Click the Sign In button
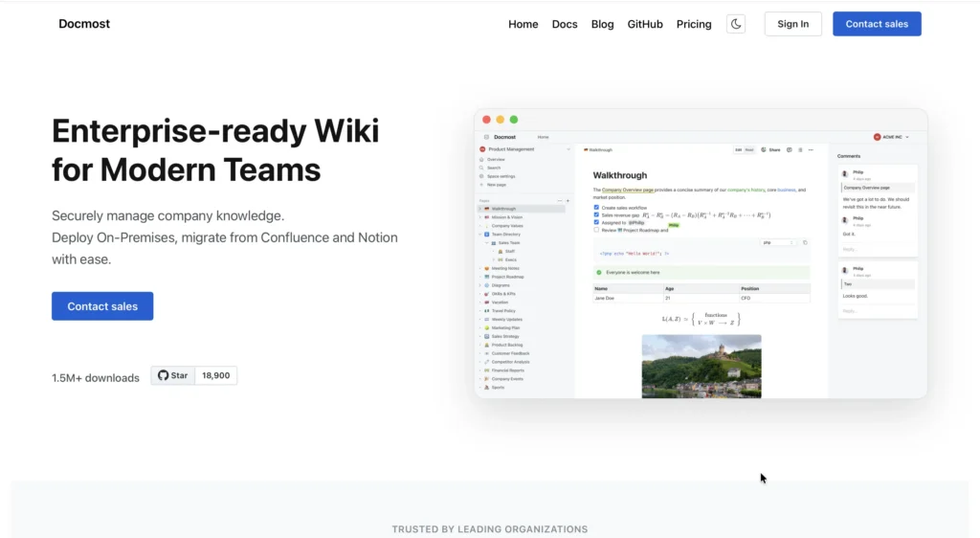This screenshot has height=538, width=980. click(793, 24)
